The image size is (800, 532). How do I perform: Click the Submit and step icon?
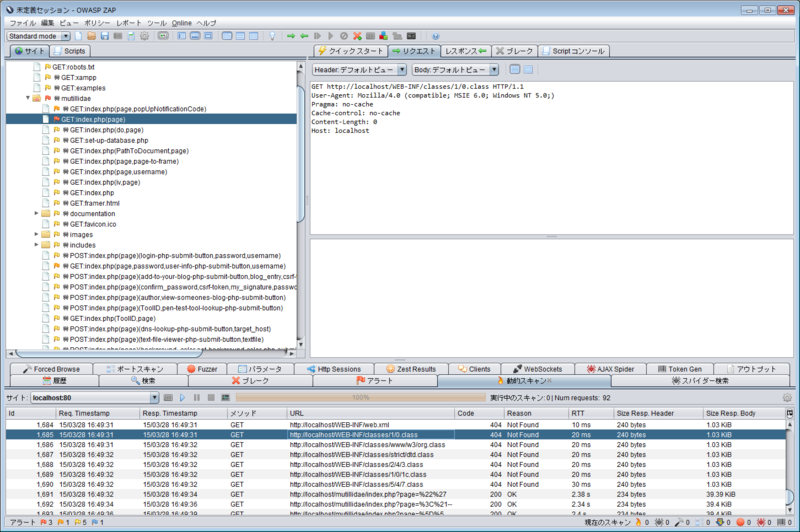pos(317,36)
